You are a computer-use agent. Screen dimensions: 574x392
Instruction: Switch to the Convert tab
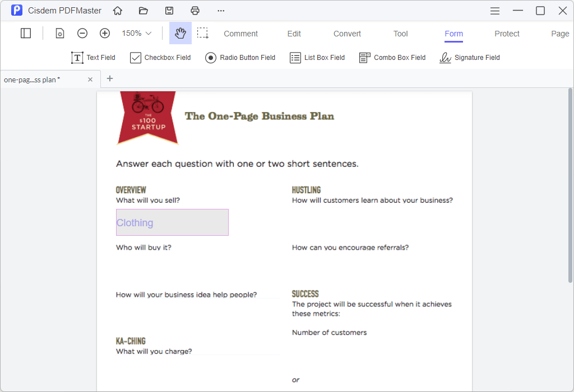[x=347, y=34]
